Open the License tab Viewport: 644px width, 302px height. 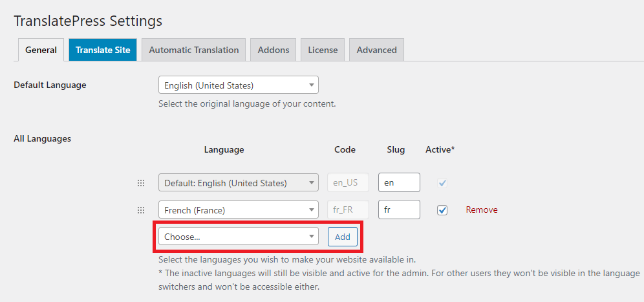click(323, 50)
